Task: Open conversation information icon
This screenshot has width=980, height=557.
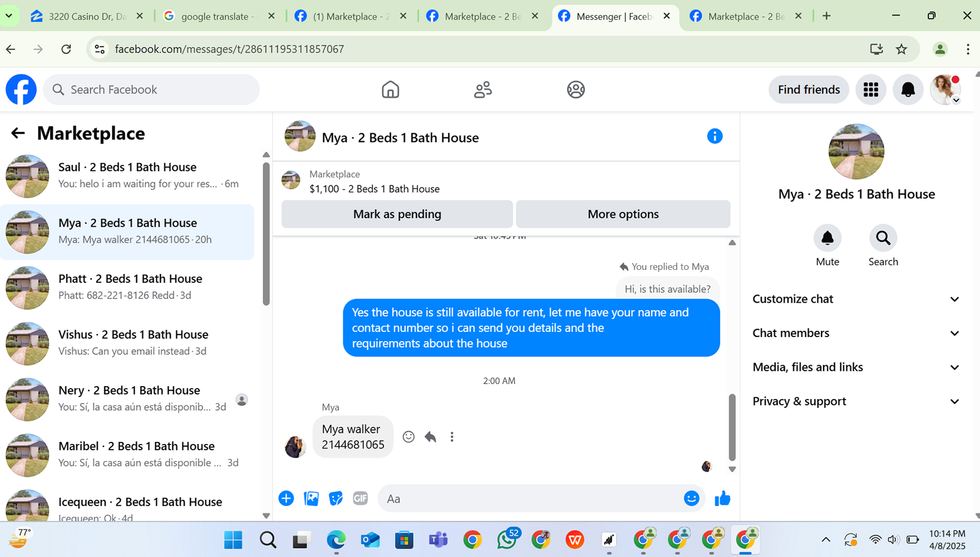Action: pyautogui.click(x=714, y=136)
